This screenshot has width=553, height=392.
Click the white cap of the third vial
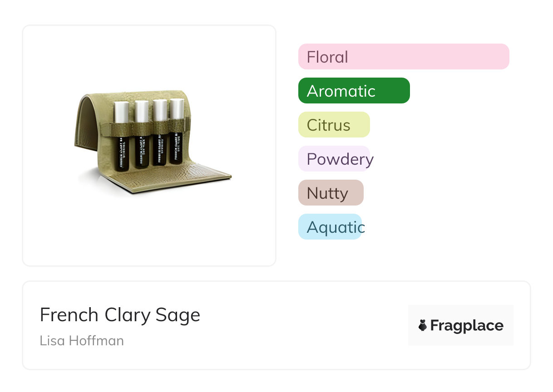pos(160,110)
